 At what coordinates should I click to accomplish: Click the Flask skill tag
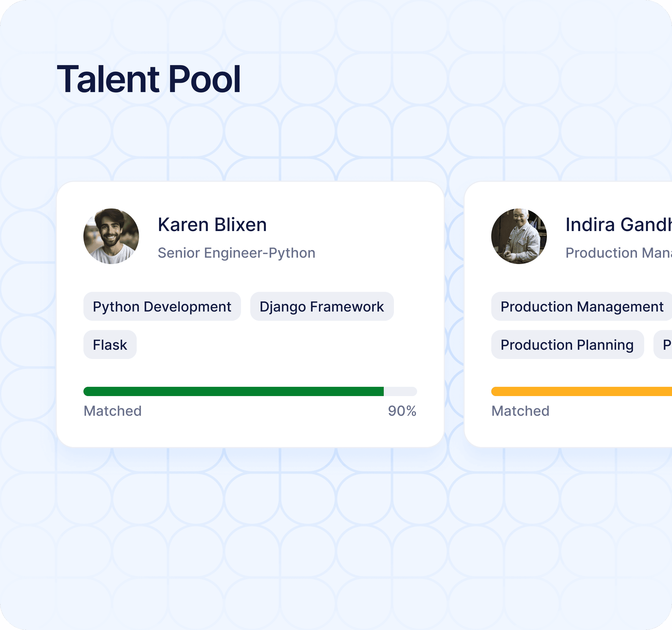click(x=110, y=345)
